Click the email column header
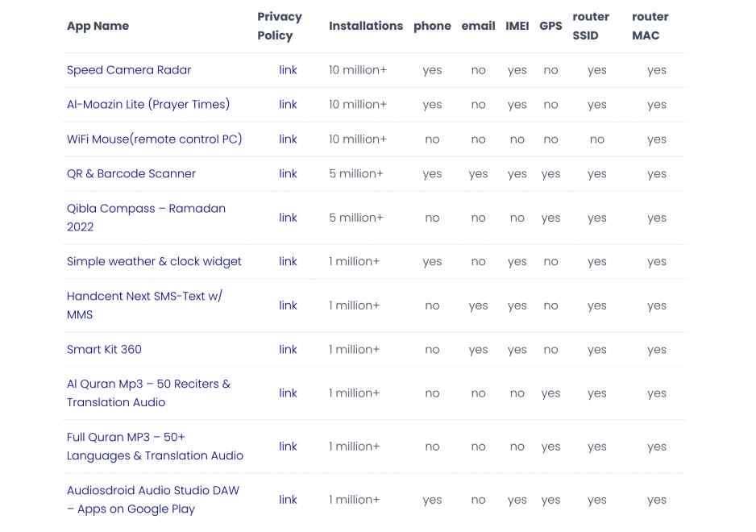The image size is (756, 532). pos(478,26)
